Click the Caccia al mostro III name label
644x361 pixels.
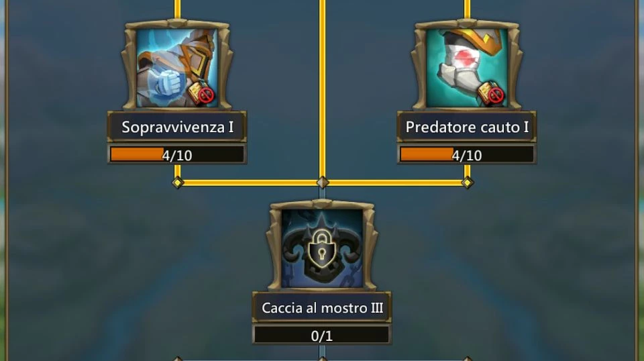click(323, 307)
